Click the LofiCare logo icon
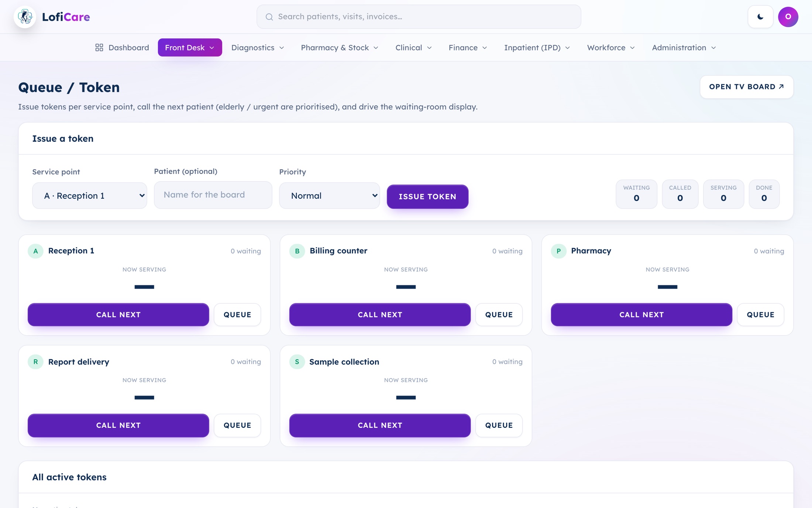812x508 pixels. pos(25,17)
